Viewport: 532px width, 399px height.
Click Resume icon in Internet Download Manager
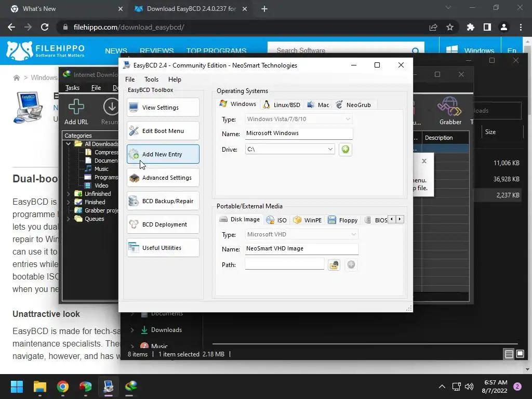point(110,112)
